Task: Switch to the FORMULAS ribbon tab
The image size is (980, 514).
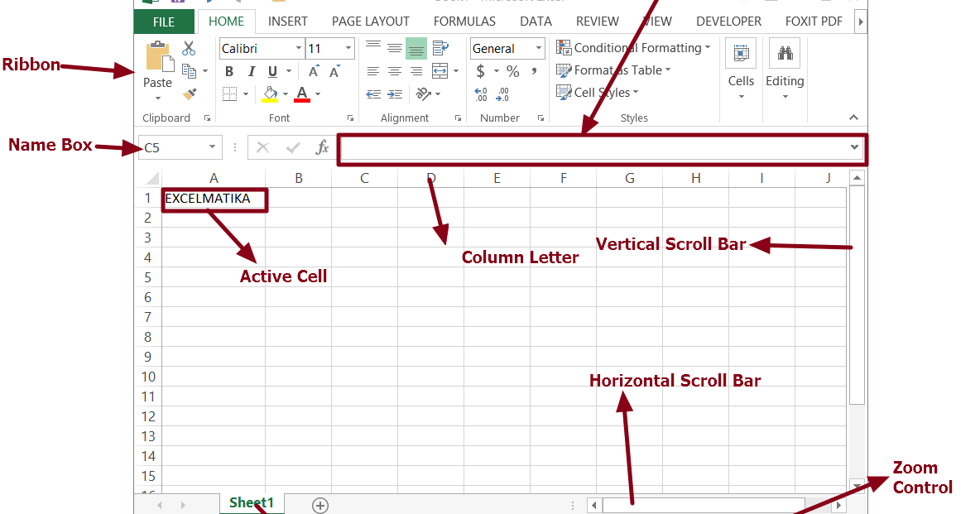Action: pyautogui.click(x=464, y=21)
